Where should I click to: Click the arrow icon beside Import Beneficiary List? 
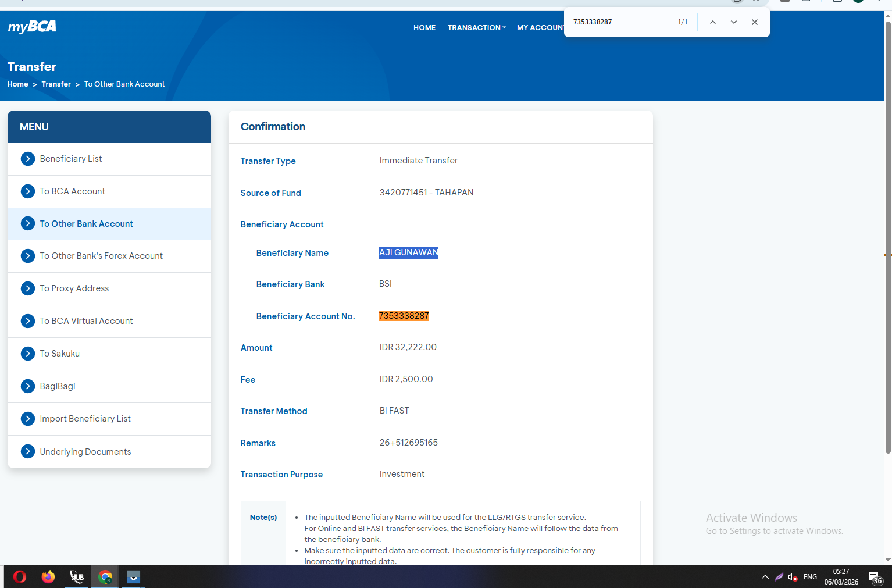[x=27, y=419]
